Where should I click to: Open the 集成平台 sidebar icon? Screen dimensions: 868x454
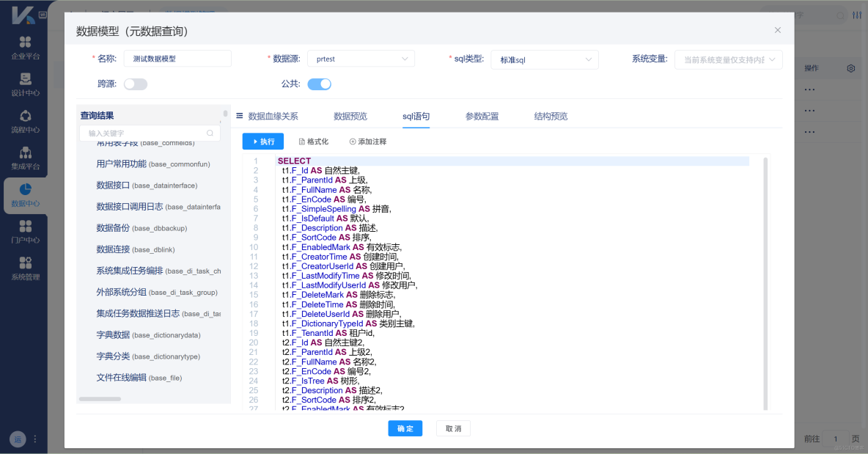point(24,156)
